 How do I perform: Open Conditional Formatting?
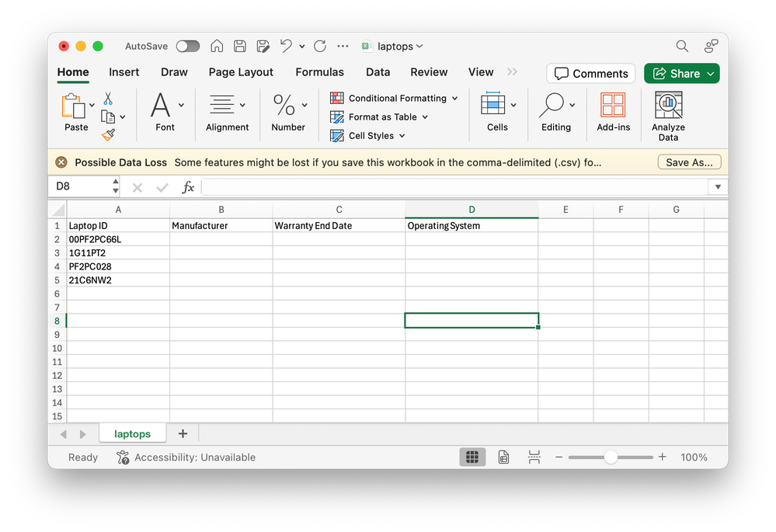tap(393, 98)
